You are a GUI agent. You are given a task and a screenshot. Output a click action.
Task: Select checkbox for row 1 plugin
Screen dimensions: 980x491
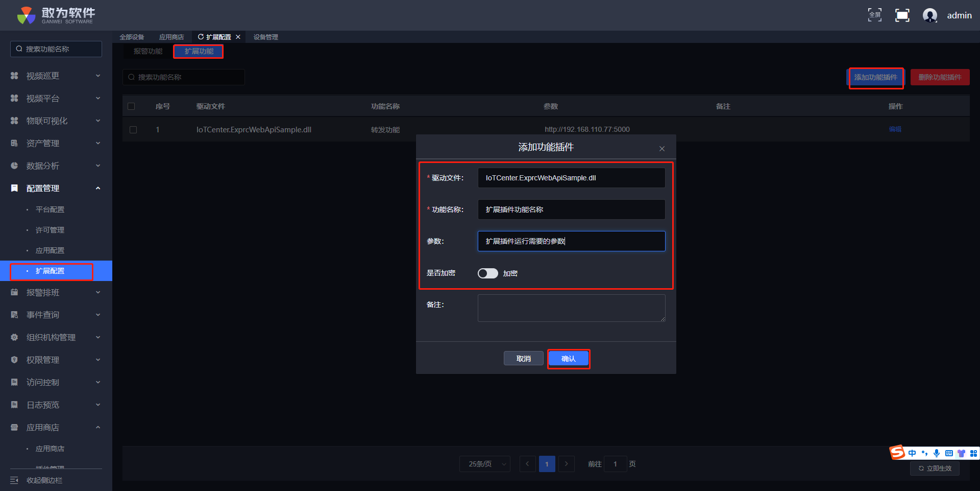(x=133, y=130)
